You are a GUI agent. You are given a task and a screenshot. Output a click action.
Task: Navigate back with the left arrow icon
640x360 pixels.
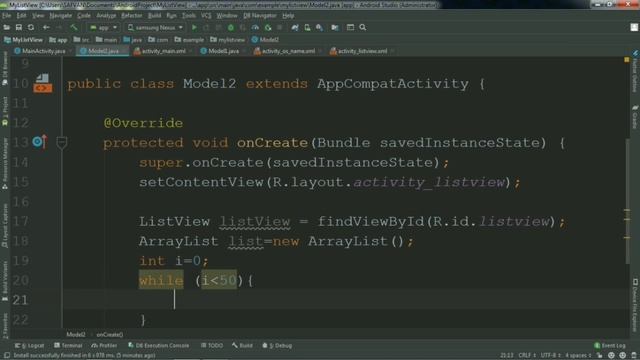point(46,27)
